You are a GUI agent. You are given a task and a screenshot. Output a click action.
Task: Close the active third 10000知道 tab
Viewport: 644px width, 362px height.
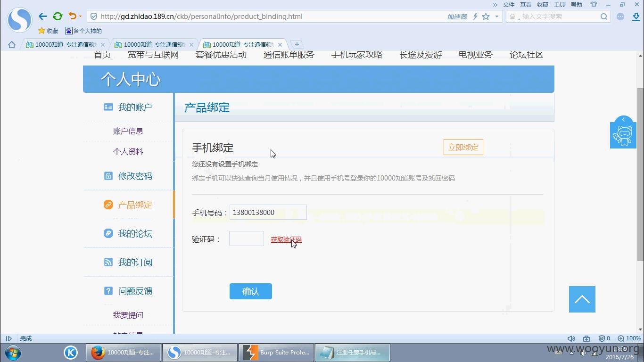click(280, 45)
